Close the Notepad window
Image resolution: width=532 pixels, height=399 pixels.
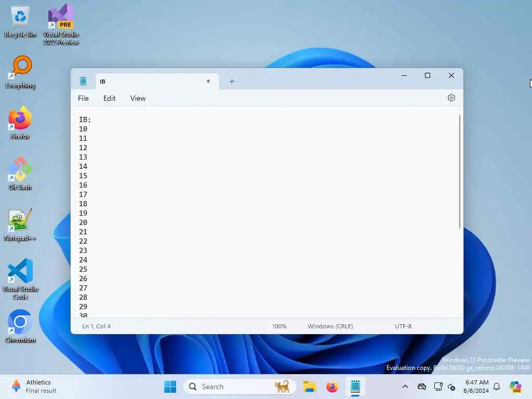coord(451,75)
